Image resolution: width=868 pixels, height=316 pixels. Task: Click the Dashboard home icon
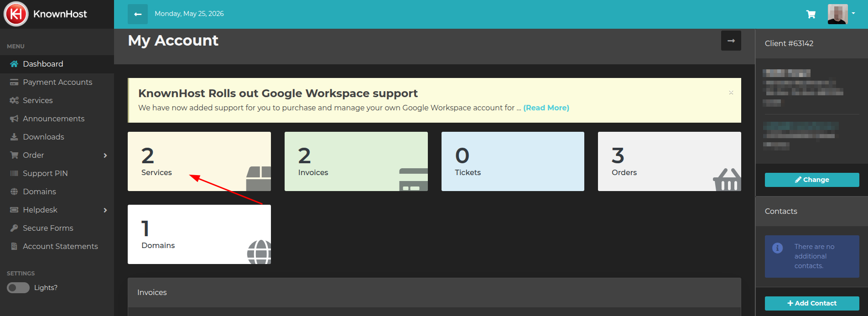tap(14, 64)
